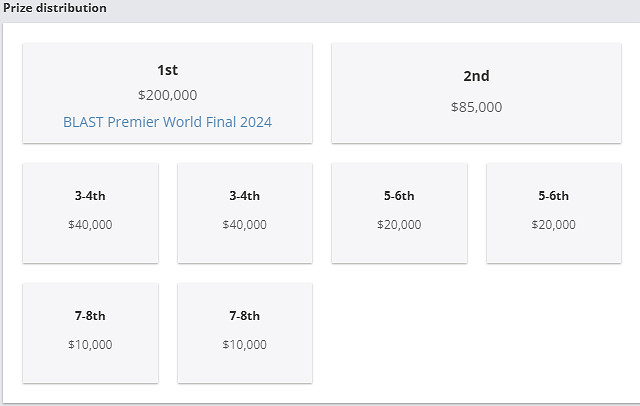The height and width of the screenshot is (406, 640).
Task: Select $10,000 in the second 7-8th card
Action: point(244,345)
